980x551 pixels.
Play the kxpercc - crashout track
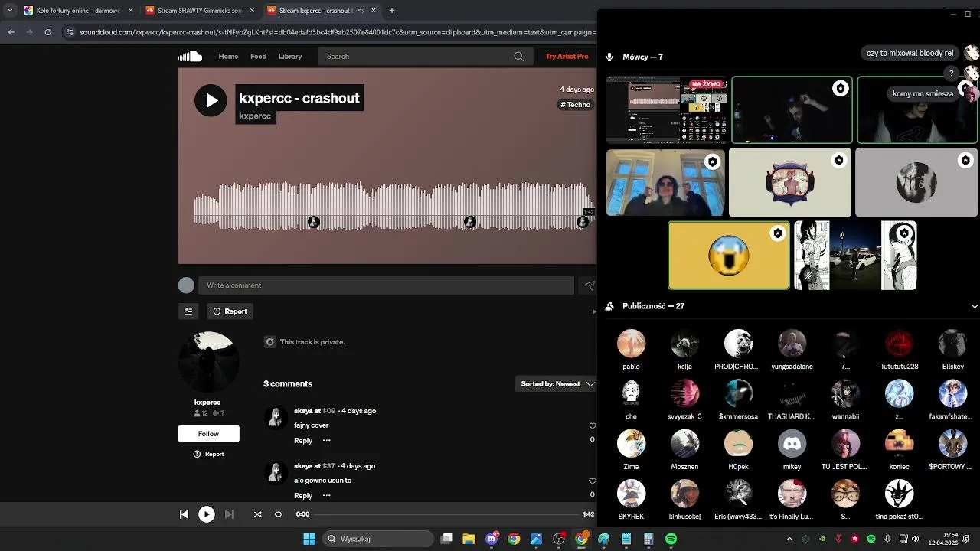tap(211, 100)
